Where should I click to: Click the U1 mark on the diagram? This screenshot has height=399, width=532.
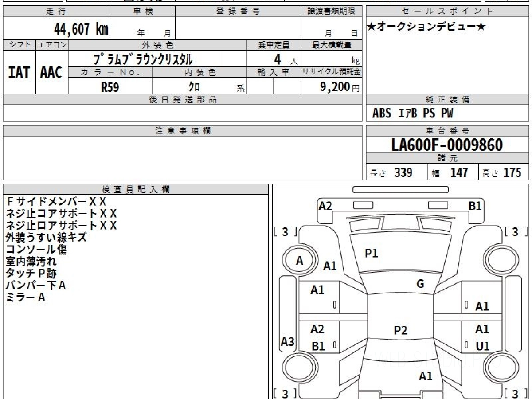[482, 346]
